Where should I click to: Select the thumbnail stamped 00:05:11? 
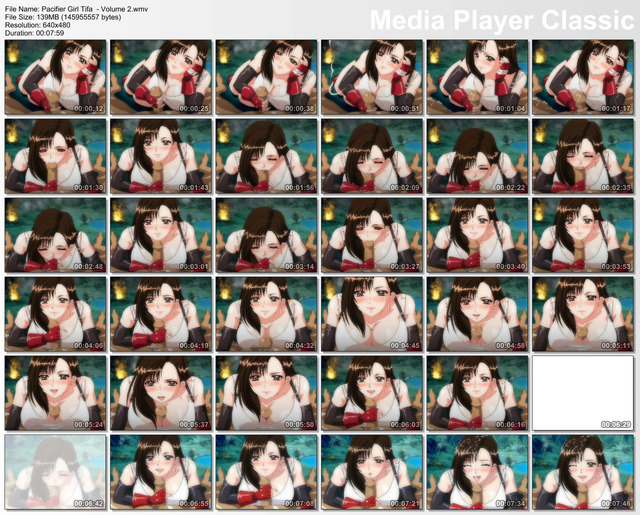583,314
